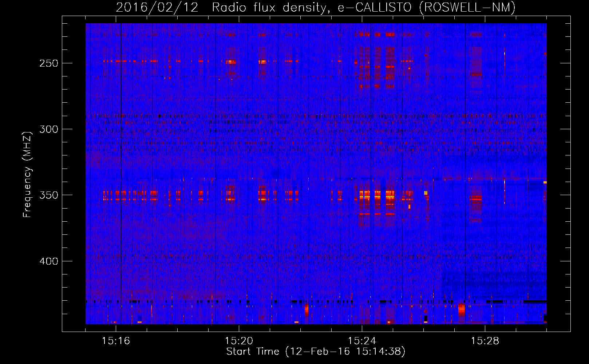Click the 300 frequency axis label
This screenshot has height=364, width=589.
(48, 129)
